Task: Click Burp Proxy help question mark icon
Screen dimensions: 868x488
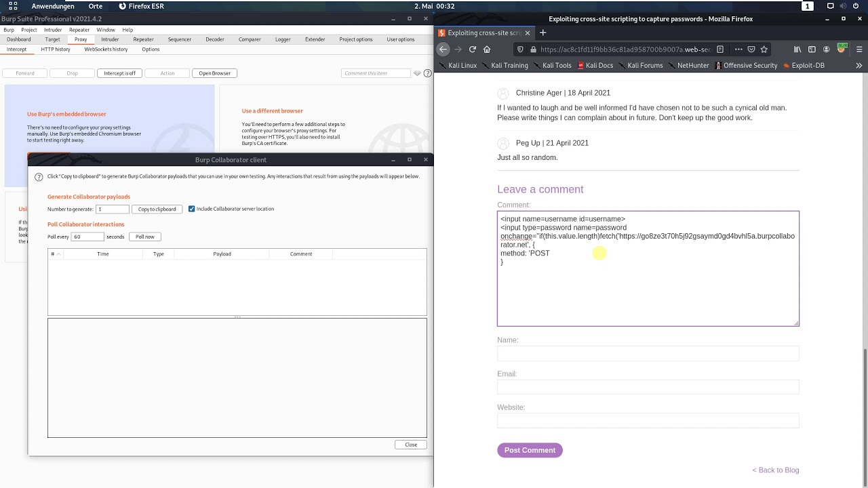Action: [x=427, y=73]
